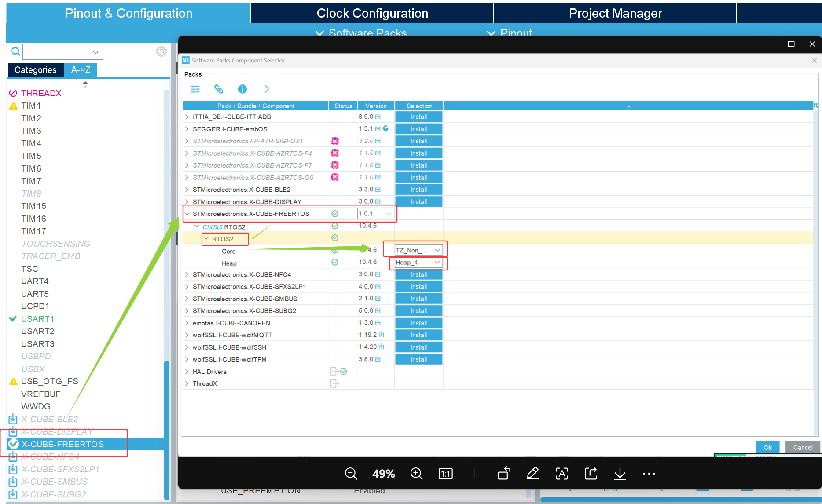Select USART1 in the peripheral list
Viewport: 822px width, 504px height.
[37, 319]
